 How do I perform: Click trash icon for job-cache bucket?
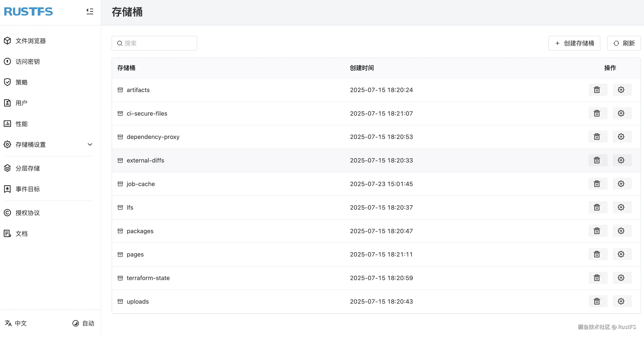[597, 184]
